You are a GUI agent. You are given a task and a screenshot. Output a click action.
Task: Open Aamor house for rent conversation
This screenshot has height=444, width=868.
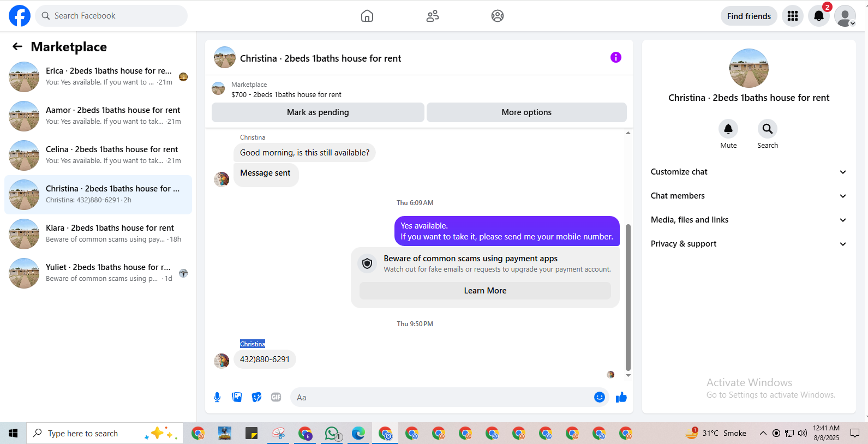coord(98,116)
